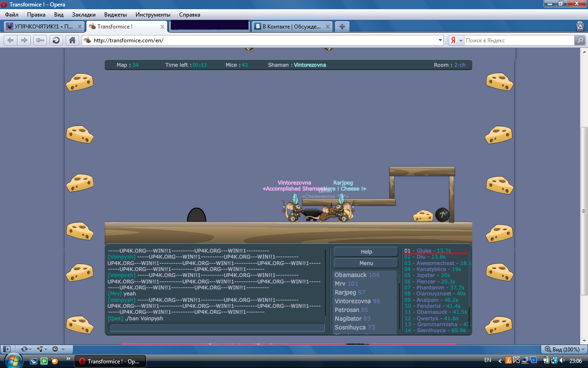
Task: Click the ranking list scrollbar
Action: point(469,289)
